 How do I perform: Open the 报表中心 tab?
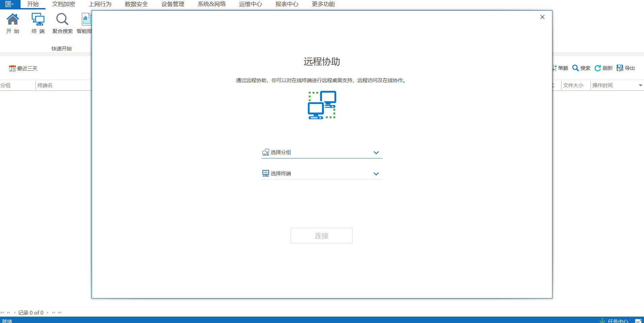[287, 4]
